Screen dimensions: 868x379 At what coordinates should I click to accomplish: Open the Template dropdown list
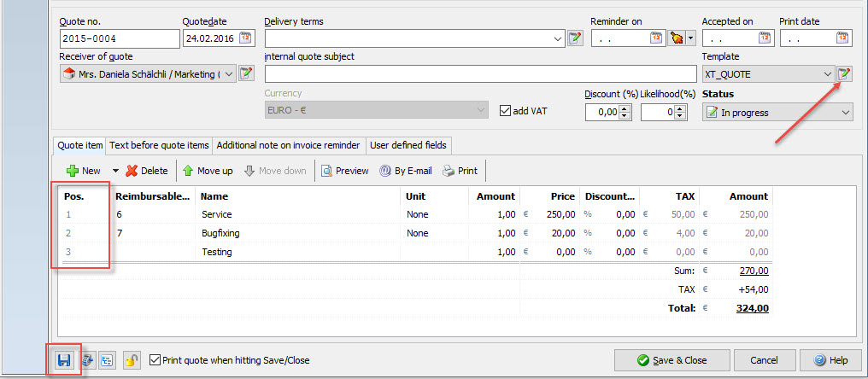tap(827, 74)
